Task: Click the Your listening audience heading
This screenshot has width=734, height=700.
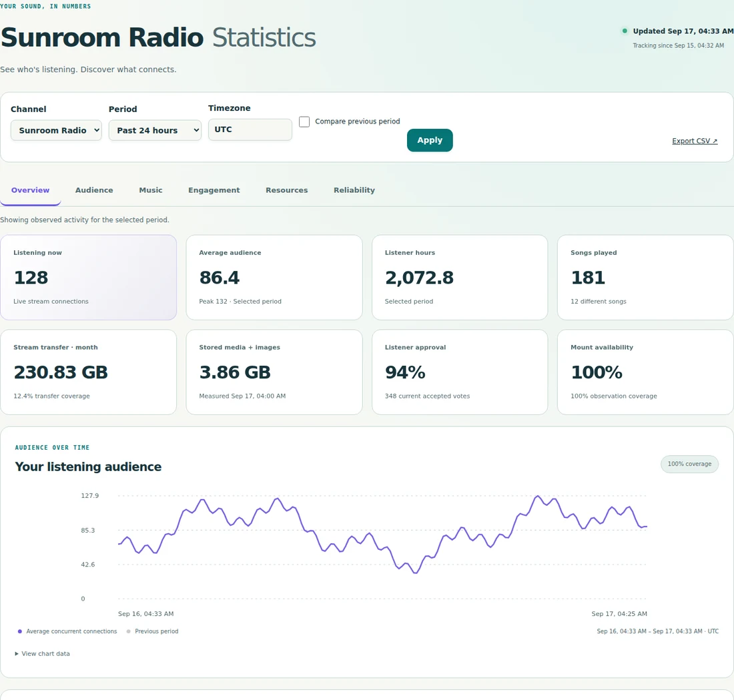Action: (88, 467)
